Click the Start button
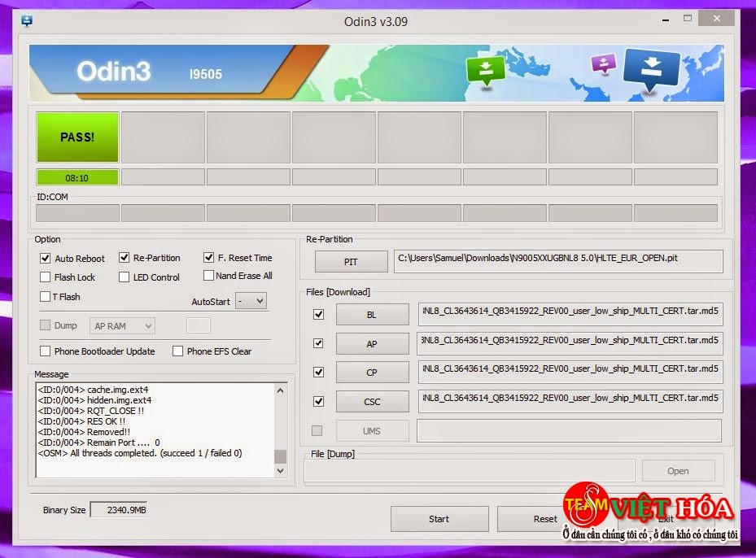 tap(439, 519)
